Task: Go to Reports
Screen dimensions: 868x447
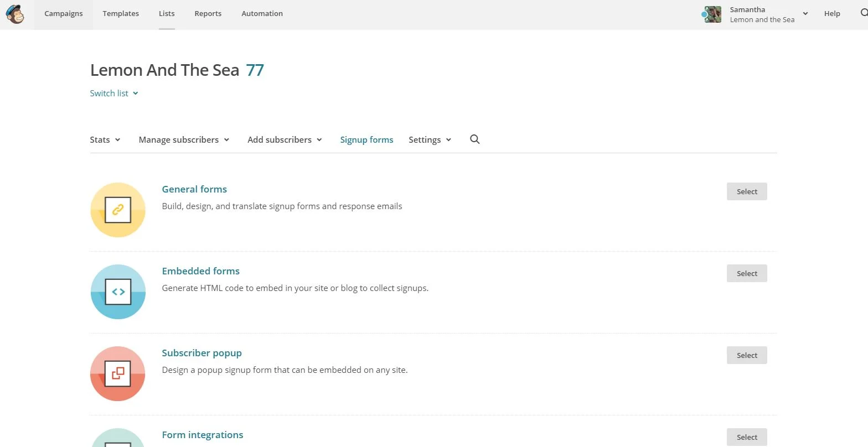Action: (x=208, y=13)
